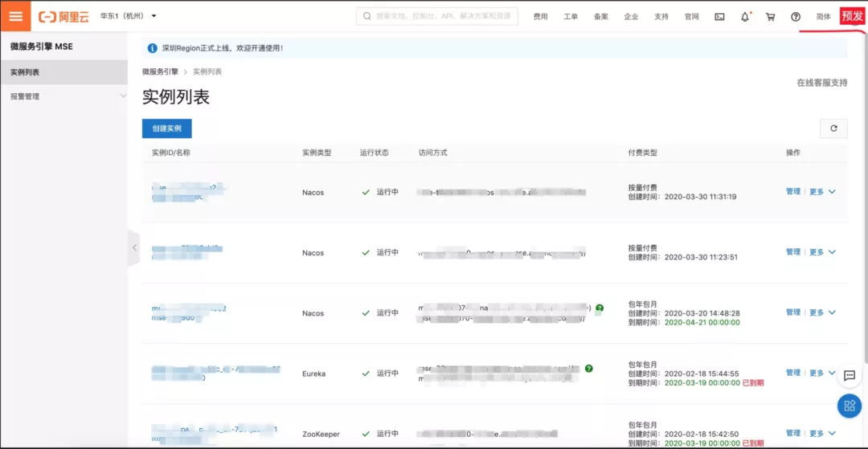Open the 备案 menu
Viewport: 868px width, 449px height.
601,17
